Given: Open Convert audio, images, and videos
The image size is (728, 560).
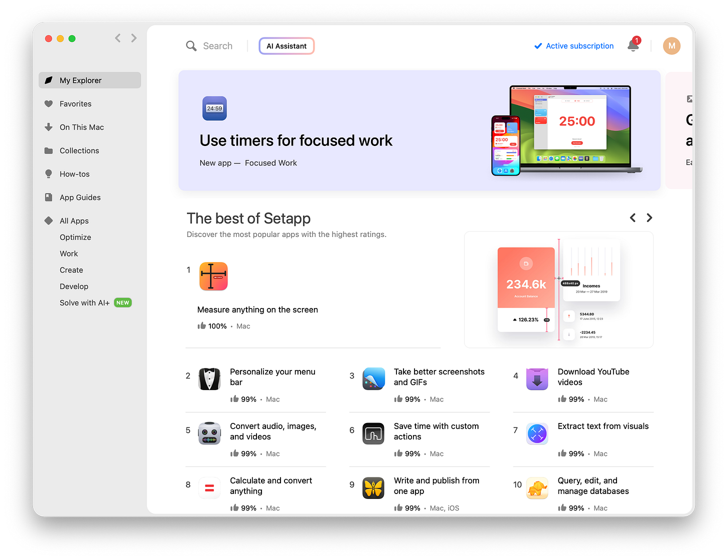Looking at the screenshot, I should click(x=273, y=431).
